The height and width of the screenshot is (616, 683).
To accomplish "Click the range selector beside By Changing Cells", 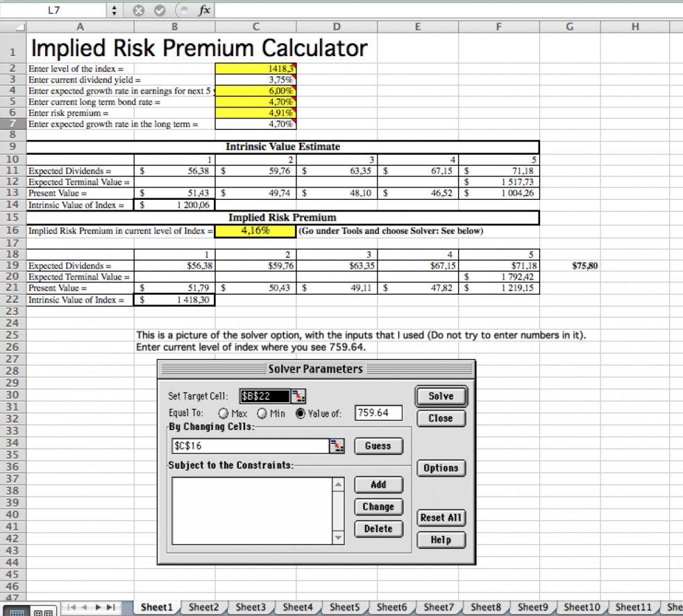I will tap(338, 445).
